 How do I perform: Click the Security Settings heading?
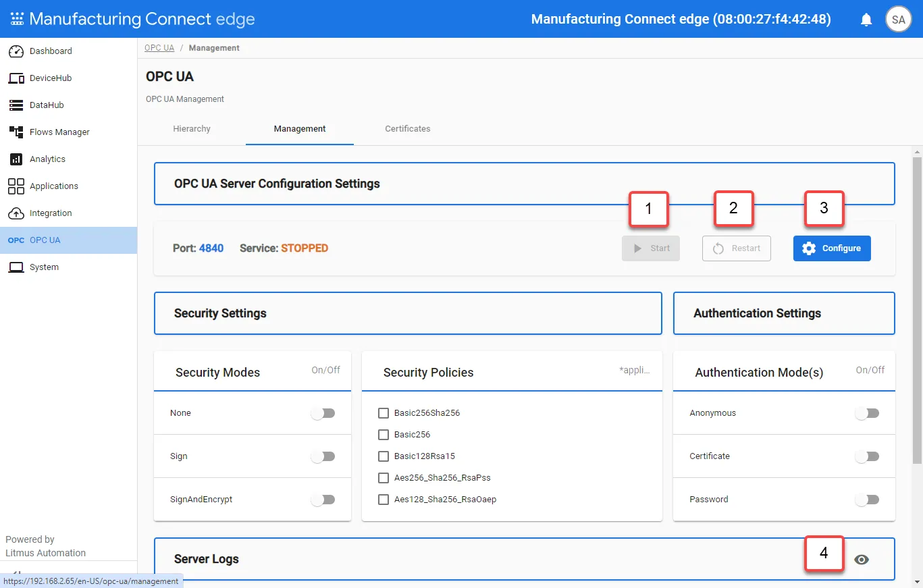[220, 313]
